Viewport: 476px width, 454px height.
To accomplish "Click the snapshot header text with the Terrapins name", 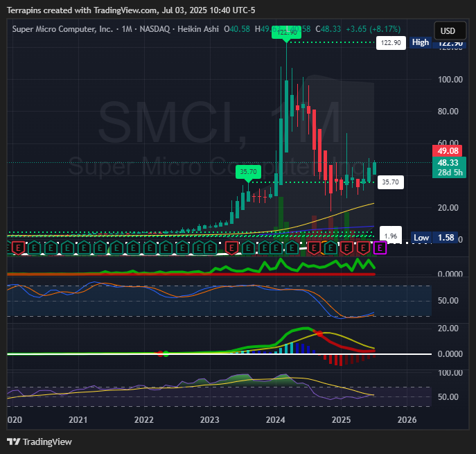I will 131,10.
